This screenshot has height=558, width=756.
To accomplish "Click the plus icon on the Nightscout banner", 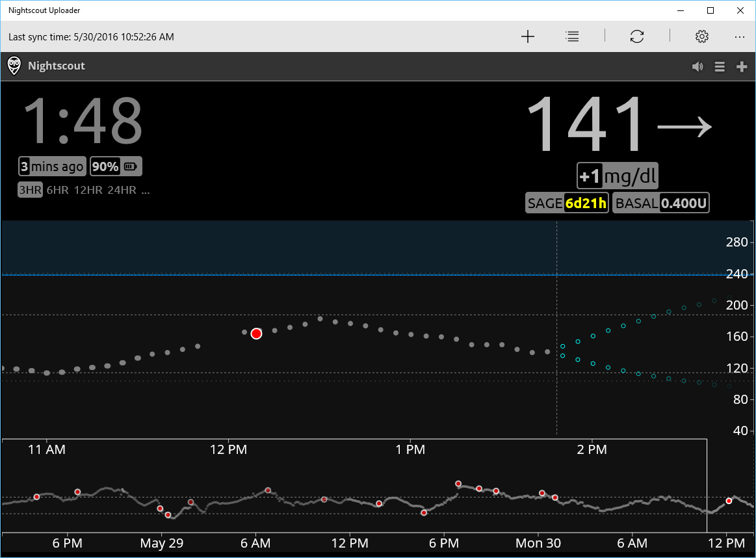I will click(742, 66).
